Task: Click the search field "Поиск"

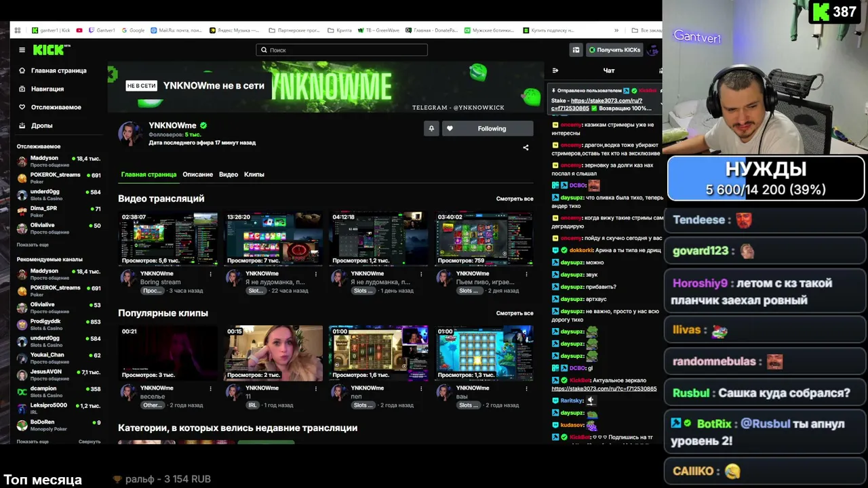Action: 342,49
